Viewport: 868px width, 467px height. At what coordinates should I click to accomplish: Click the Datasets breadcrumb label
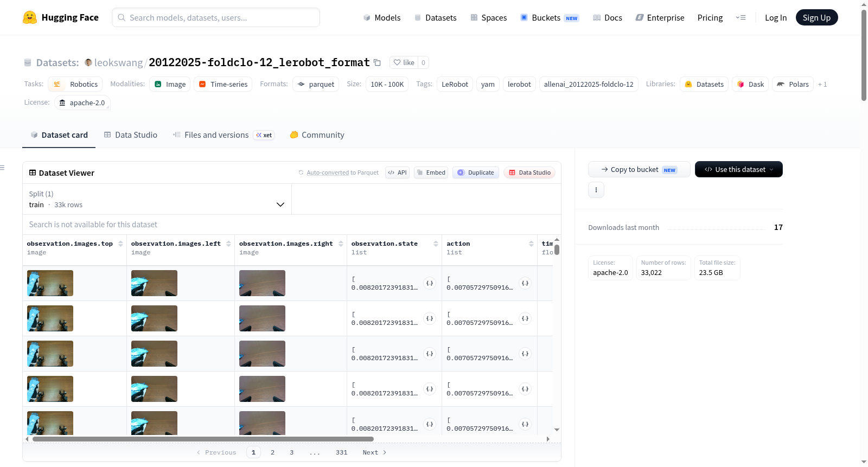point(58,62)
